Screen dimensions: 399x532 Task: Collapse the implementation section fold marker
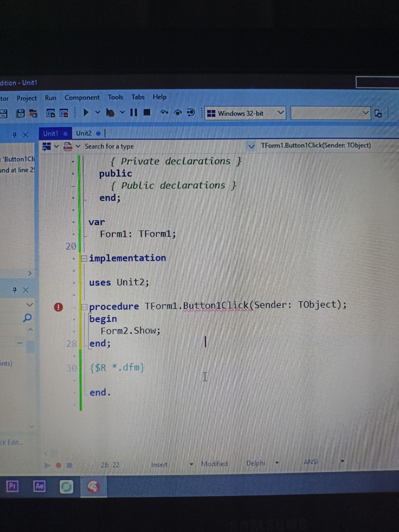tap(84, 258)
